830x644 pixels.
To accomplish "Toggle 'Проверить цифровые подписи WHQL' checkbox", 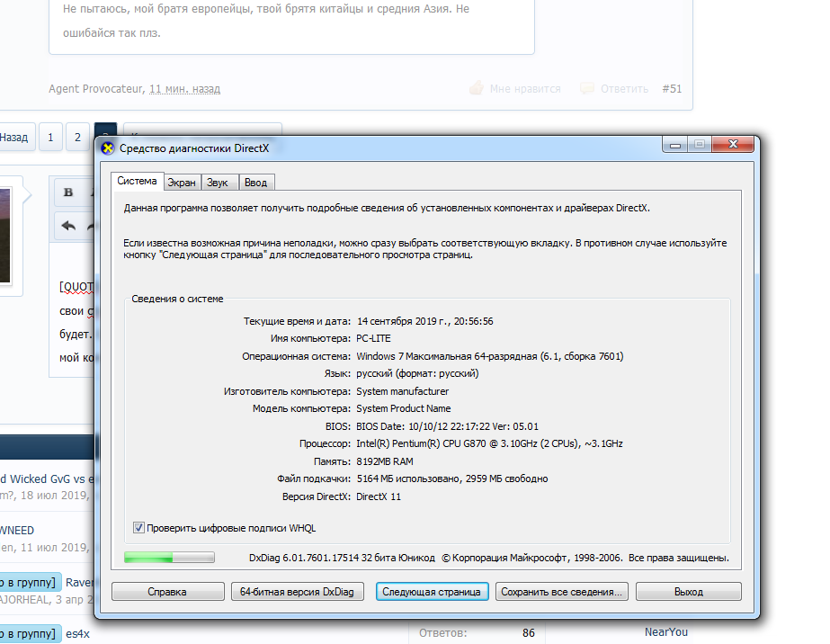I will coord(138,528).
